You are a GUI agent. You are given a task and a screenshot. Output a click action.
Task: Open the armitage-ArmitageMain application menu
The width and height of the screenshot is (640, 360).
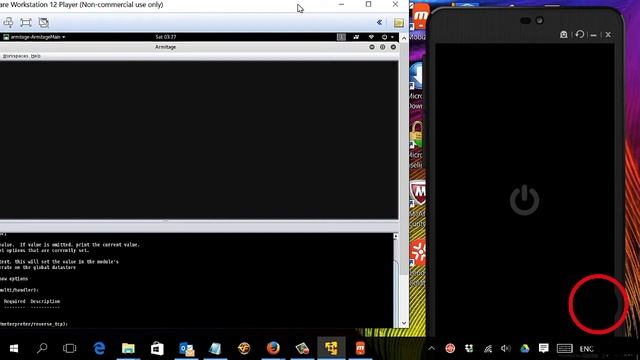[34, 37]
